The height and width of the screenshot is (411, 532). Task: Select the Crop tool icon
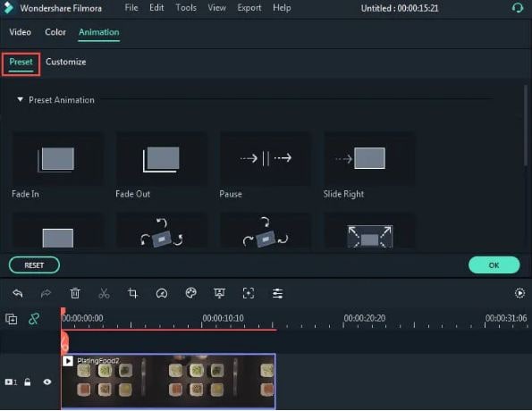pos(132,293)
